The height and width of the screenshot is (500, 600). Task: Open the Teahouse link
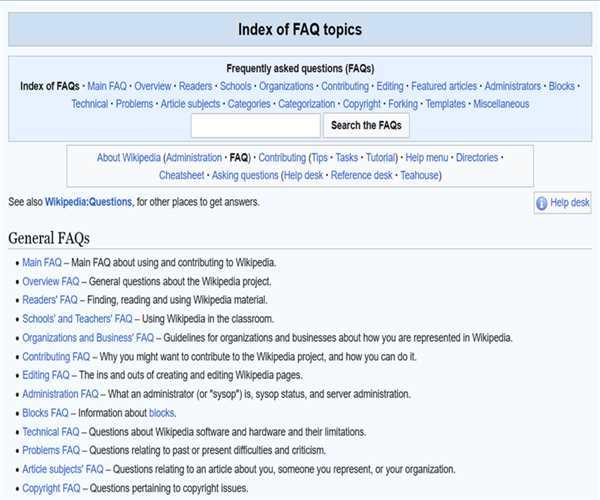pos(419,175)
